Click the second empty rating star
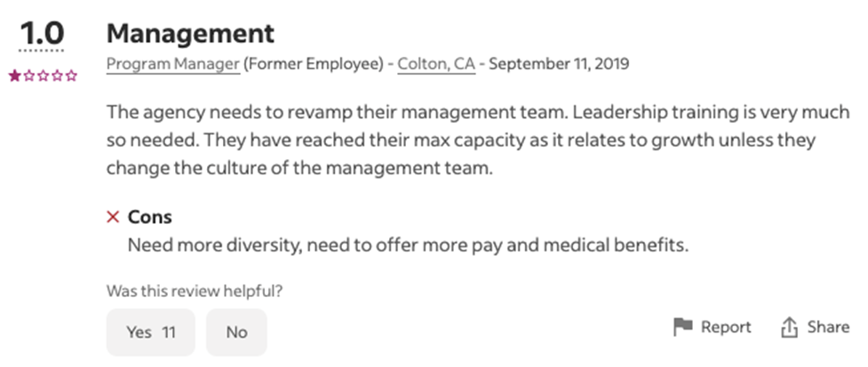Image resolution: width=868 pixels, height=367 pixels. (x=28, y=76)
